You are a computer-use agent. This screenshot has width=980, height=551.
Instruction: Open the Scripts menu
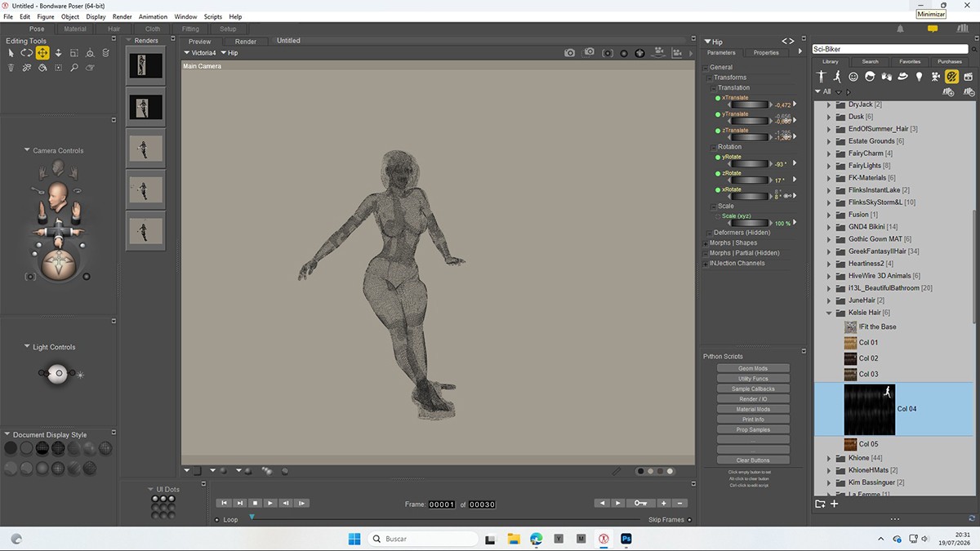(x=212, y=16)
